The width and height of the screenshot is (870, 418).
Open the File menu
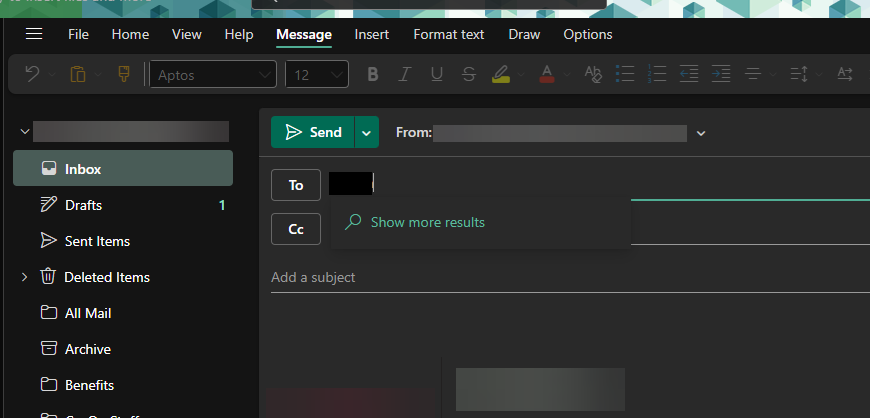point(78,34)
